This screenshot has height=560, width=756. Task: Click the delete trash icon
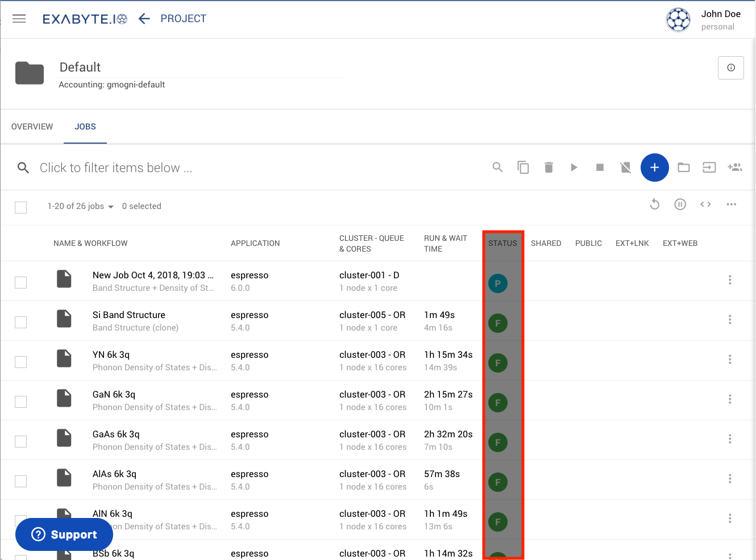(549, 168)
